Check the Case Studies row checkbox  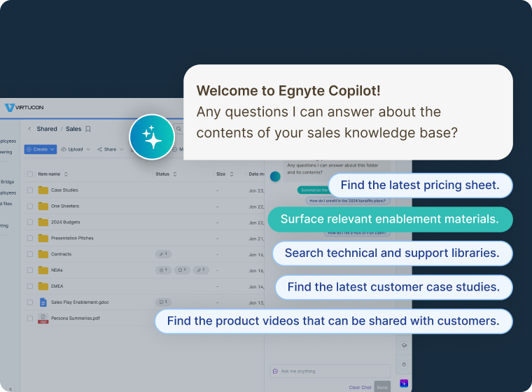(x=30, y=190)
